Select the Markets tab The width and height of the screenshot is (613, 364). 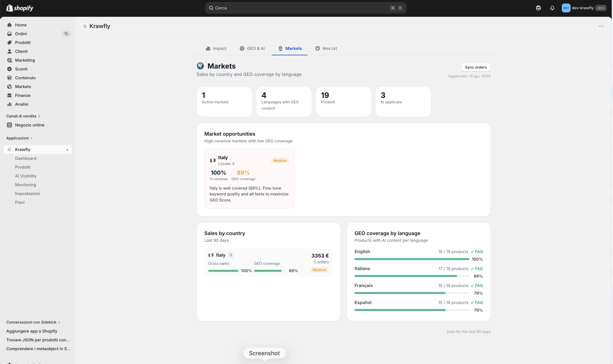(x=289, y=48)
